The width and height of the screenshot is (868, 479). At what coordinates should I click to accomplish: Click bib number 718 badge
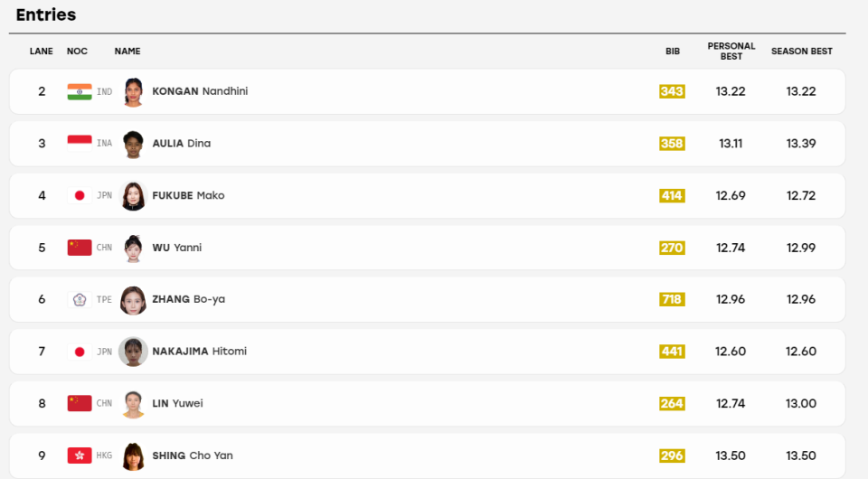(x=672, y=299)
